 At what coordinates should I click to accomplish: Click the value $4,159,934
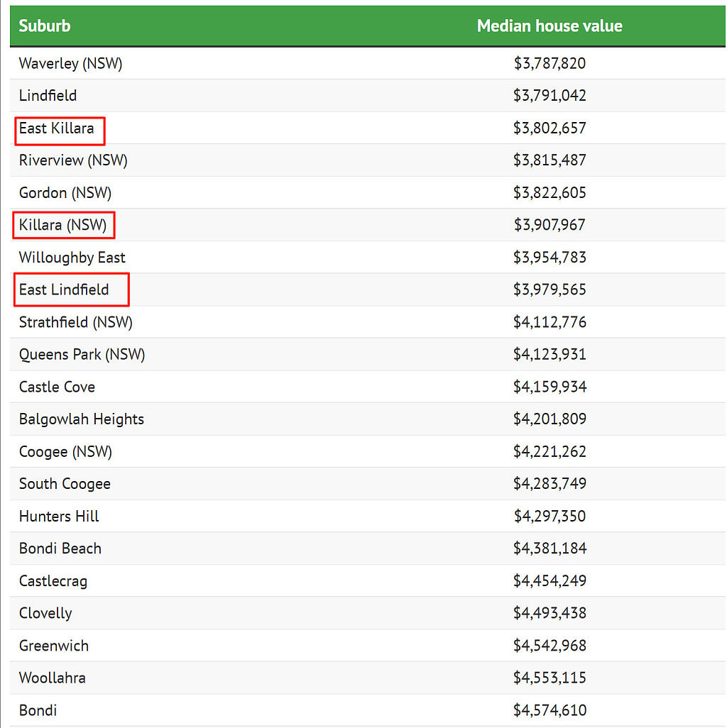[550, 387]
